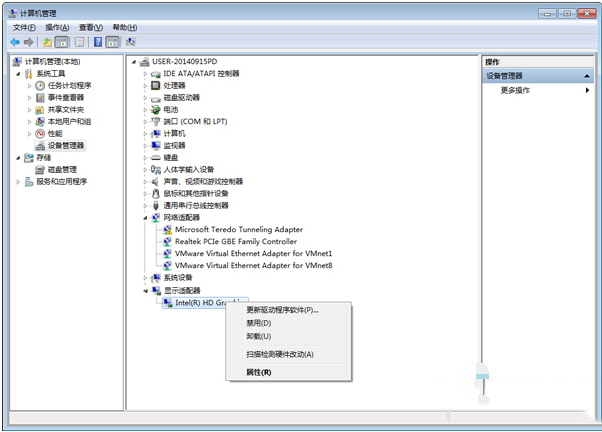Click the Task Scheduler clock icon
The image size is (602, 432).
point(40,86)
